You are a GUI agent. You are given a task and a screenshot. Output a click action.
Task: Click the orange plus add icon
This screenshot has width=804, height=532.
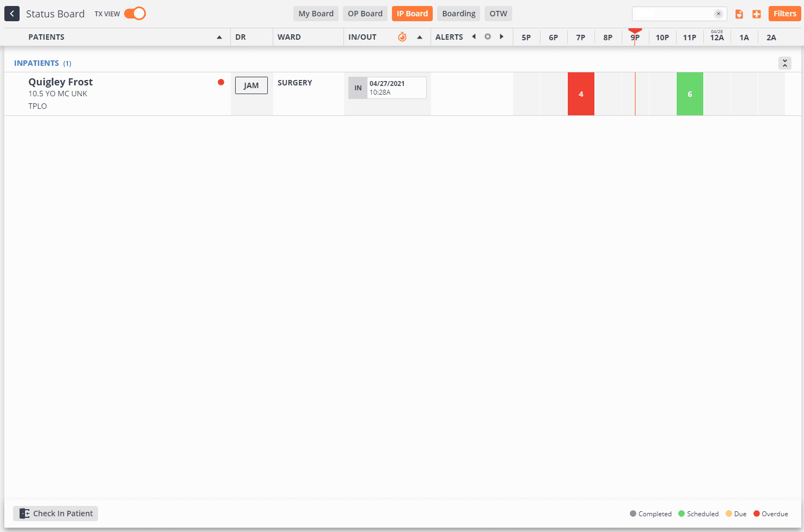[x=757, y=14]
